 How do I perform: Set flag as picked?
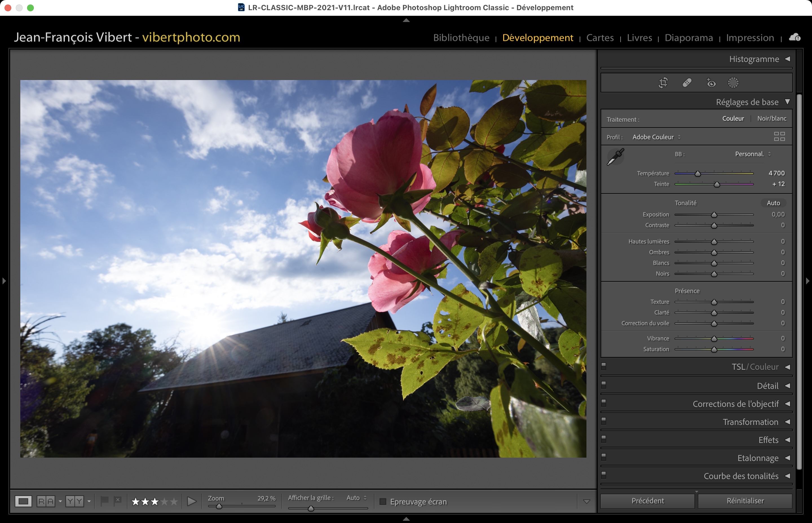point(105,500)
